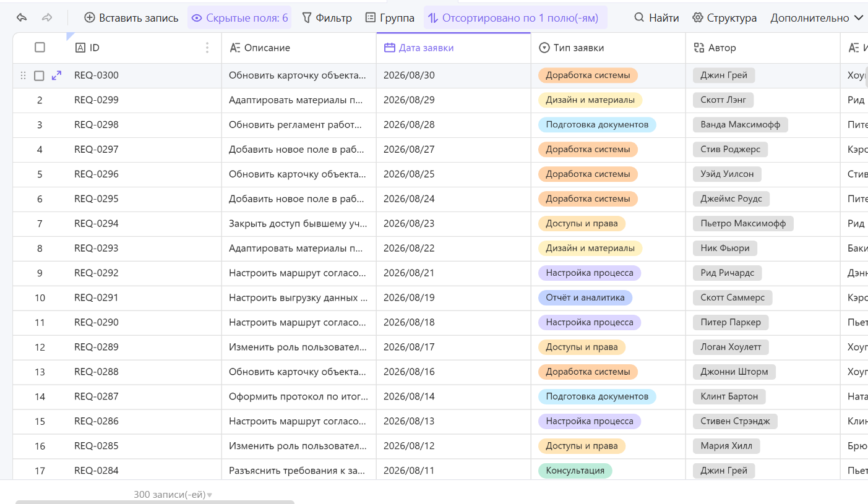This screenshot has width=868, height=504.
Task: Click date cell 2026/08/14
Action: click(453, 396)
